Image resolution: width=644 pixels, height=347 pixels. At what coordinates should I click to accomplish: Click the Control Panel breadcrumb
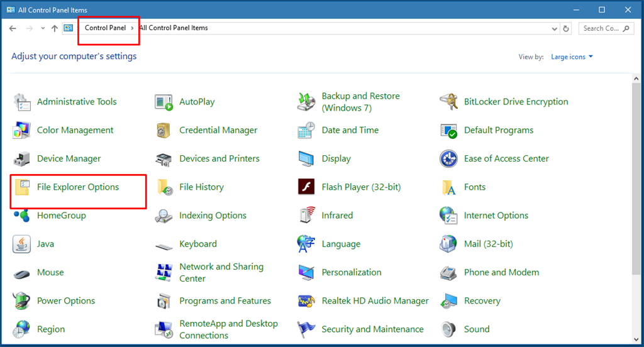click(x=105, y=28)
